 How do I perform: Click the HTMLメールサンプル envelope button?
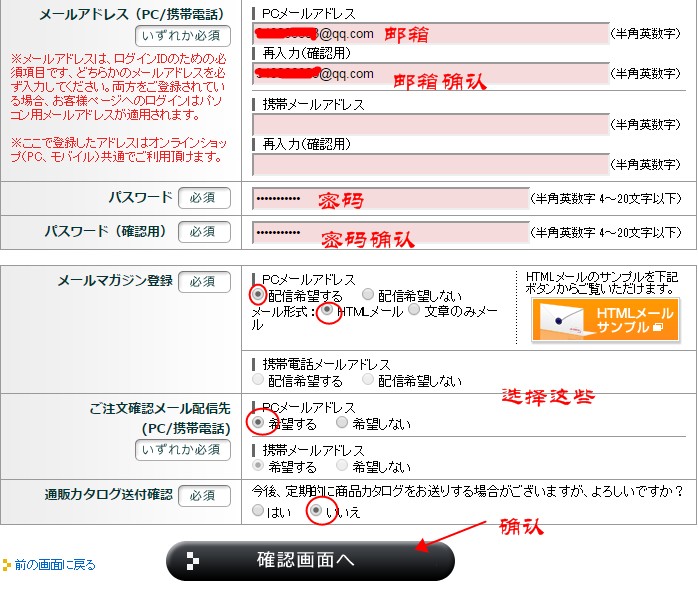click(x=605, y=320)
